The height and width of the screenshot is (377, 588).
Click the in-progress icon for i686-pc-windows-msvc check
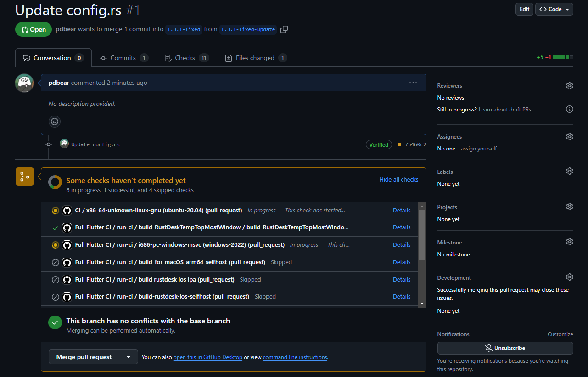56,245
